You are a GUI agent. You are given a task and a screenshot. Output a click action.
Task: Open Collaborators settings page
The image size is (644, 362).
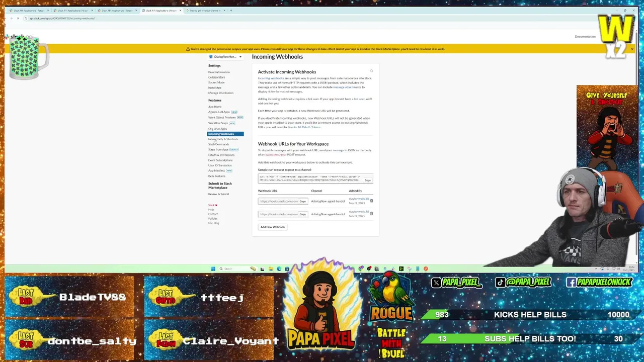216,77
